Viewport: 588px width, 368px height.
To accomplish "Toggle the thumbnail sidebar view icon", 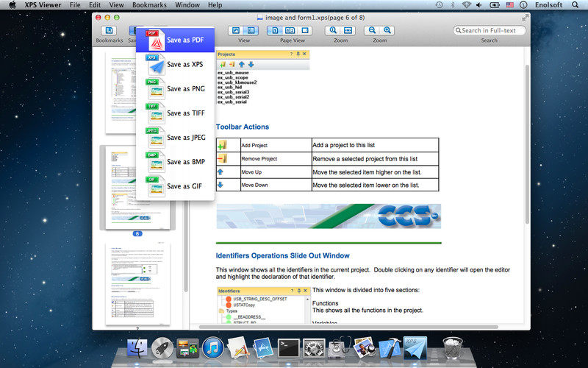I will [x=251, y=30].
